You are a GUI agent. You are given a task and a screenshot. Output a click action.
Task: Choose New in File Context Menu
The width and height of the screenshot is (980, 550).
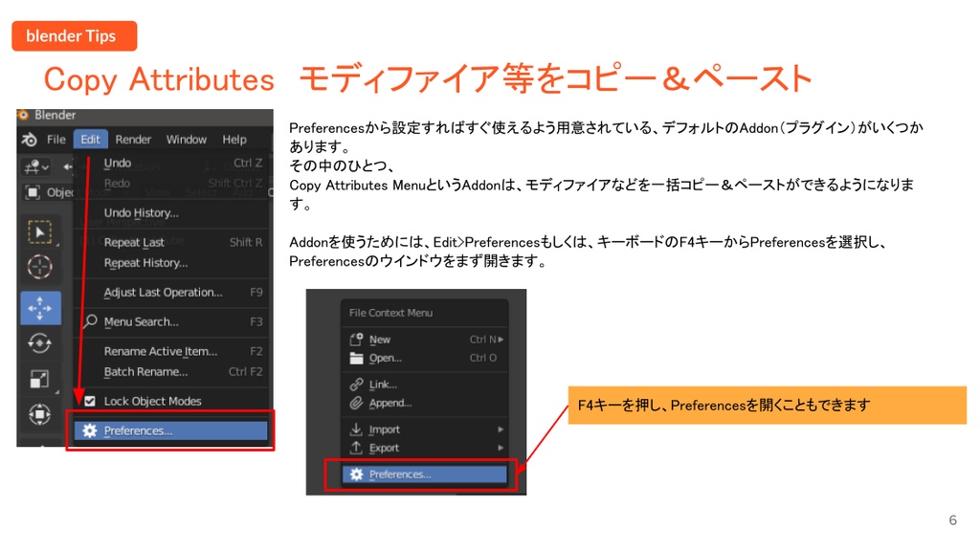[424, 340]
